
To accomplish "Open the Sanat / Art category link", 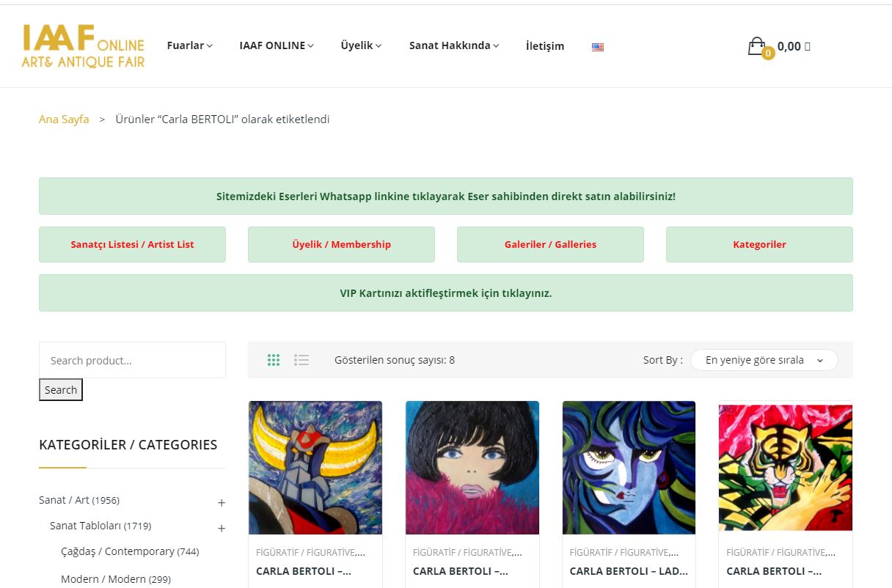I will pyautogui.click(x=64, y=500).
